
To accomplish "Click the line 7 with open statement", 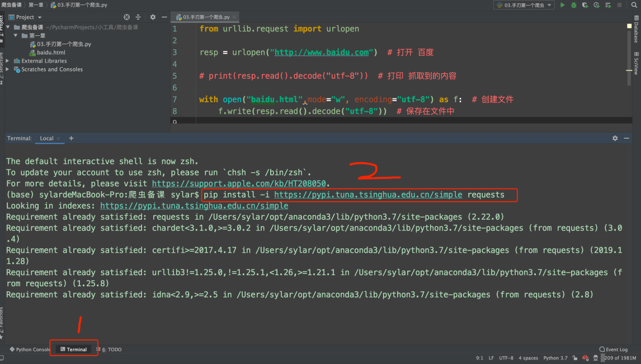I will point(356,100).
